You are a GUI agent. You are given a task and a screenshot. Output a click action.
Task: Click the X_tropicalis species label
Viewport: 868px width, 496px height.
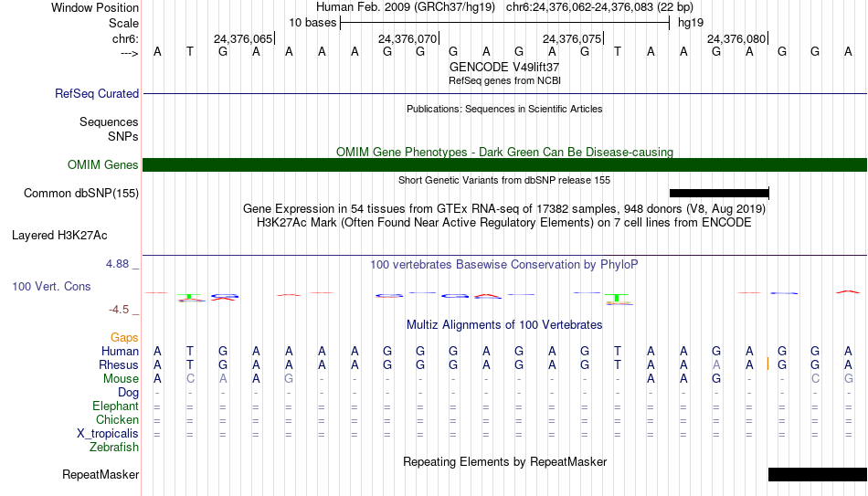[x=108, y=434]
